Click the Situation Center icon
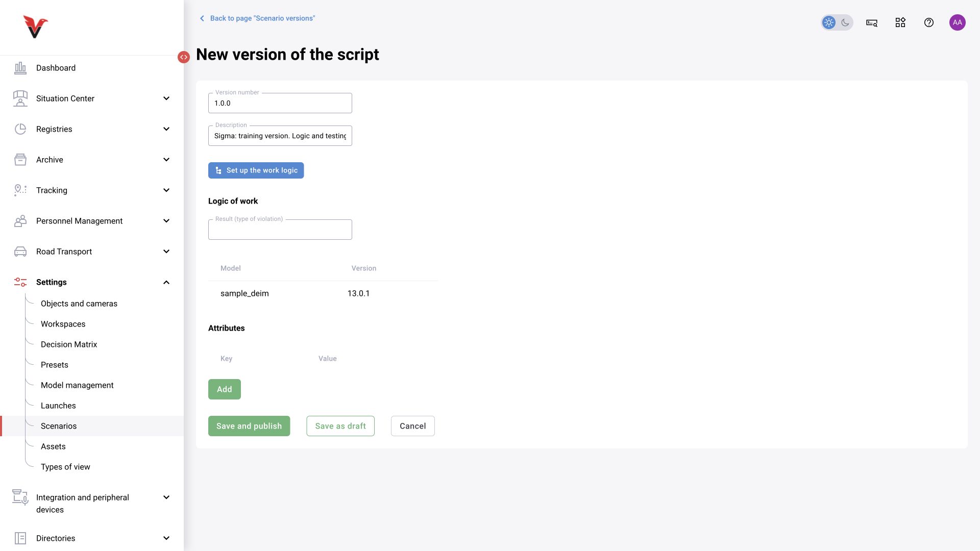The image size is (980, 551). coord(20,98)
